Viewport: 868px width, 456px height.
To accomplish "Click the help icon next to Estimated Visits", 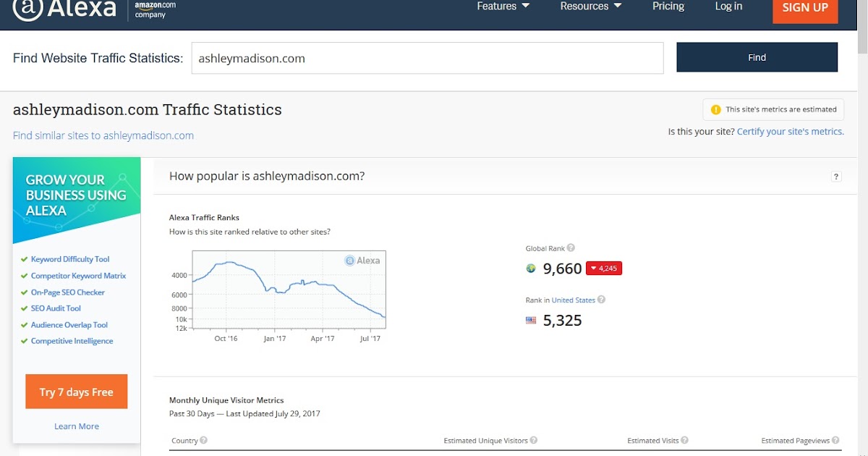I will (x=684, y=440).
